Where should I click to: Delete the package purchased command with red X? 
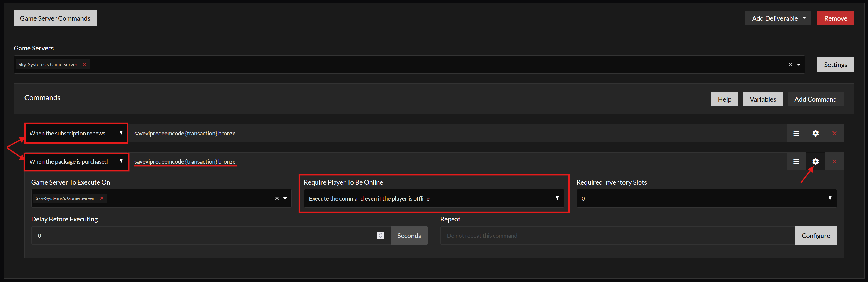click(x=834, y=162)
